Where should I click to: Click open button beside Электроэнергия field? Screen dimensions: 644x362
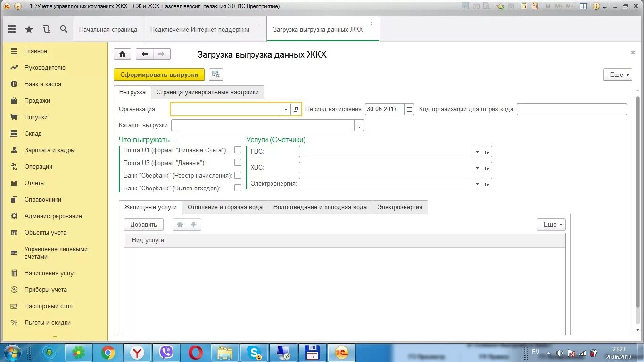(x=487, y=184)
